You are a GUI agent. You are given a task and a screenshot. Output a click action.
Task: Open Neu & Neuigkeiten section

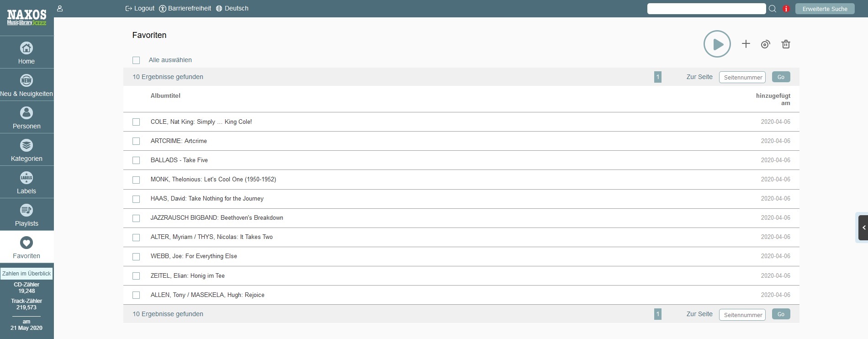click(x=26, y=85)
